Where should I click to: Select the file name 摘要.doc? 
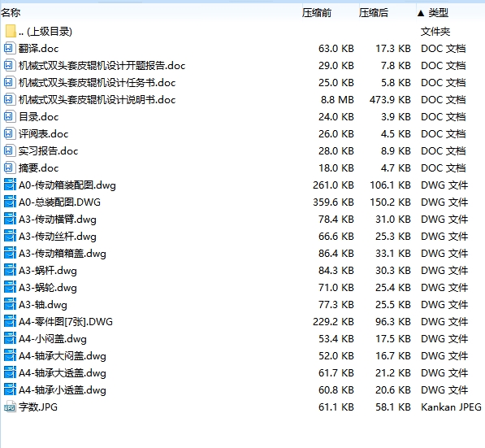[38, 168]
